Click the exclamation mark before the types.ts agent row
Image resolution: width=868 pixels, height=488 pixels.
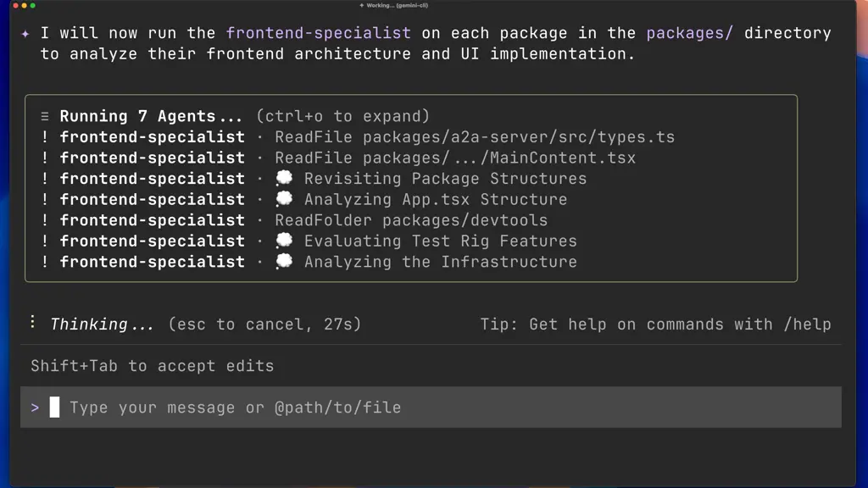45,136
